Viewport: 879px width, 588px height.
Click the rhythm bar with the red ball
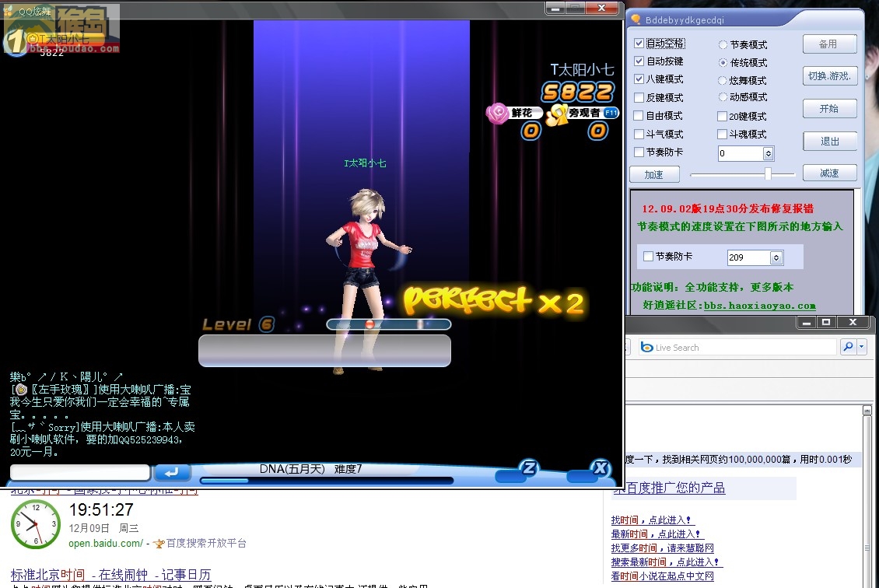pyautogui.click(x=388, y=324)
